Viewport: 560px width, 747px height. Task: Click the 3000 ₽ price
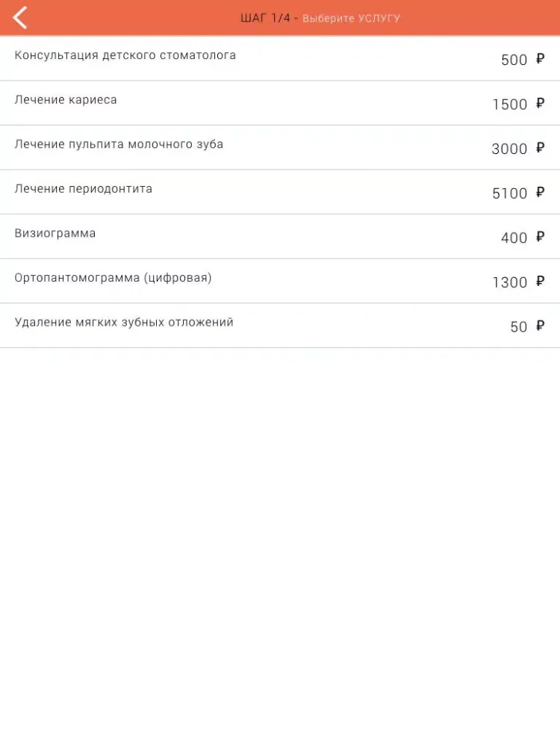518,148
